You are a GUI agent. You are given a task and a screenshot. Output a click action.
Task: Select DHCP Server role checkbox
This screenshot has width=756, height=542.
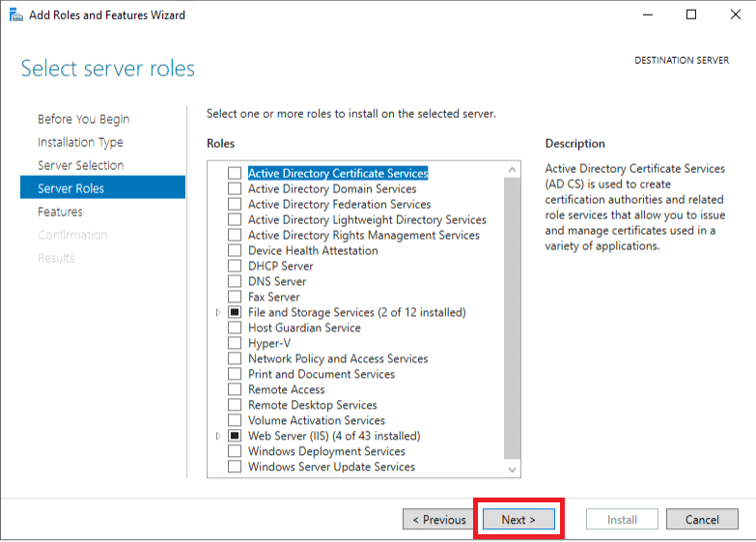tap(235, 267)
